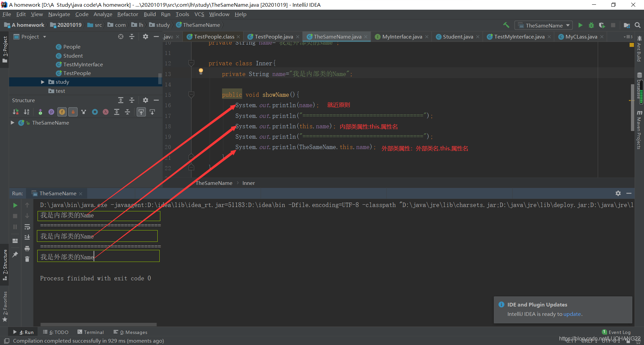Image resolution: width=644 pixels, height=345 pixels.
Task: Click the Run console horizontal scrollbar
Action: pyautogui.click(x=98, y=325)
